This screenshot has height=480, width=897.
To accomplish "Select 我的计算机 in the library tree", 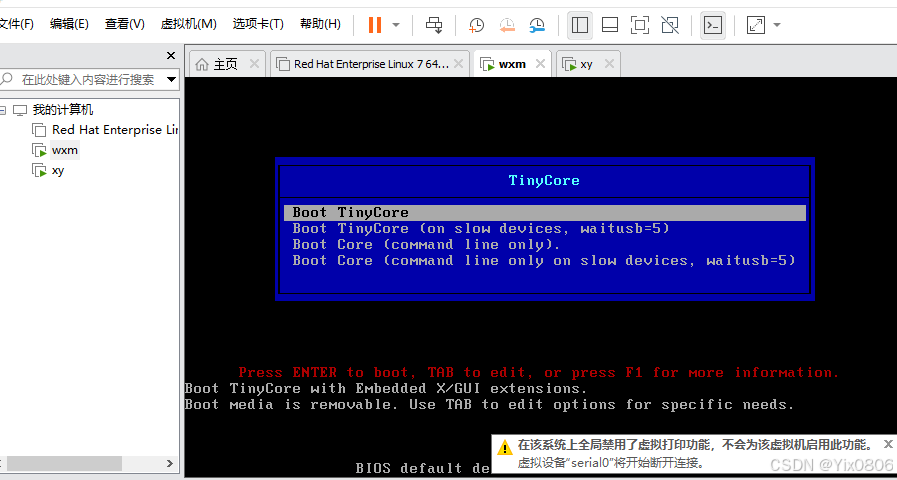I will [x=63, y=110].
